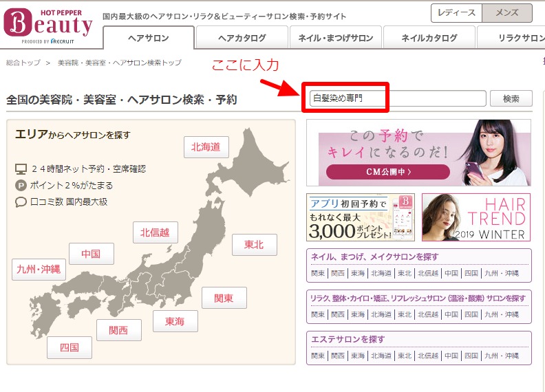Click 東北 under エステサロン section
Image resolution: width=545 pixels, height=392 pixels.
(405, 356)
